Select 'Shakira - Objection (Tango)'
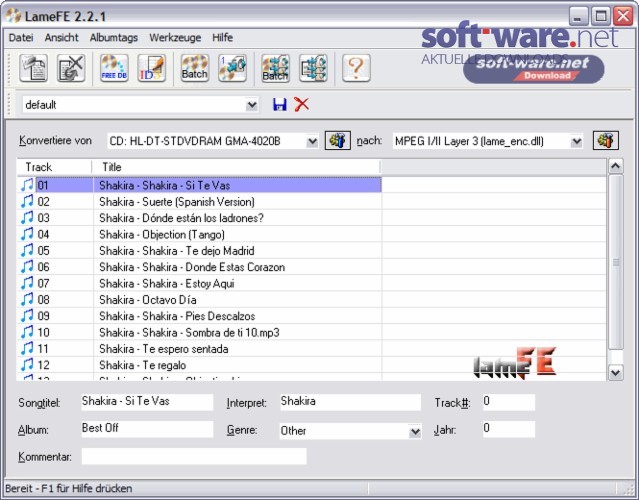The height and width of the screenshot is (500, 639). point(162,234)
